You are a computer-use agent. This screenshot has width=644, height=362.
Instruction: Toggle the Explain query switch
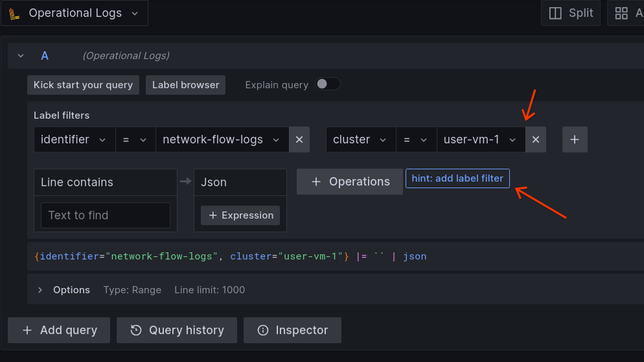tap(327, 84)
